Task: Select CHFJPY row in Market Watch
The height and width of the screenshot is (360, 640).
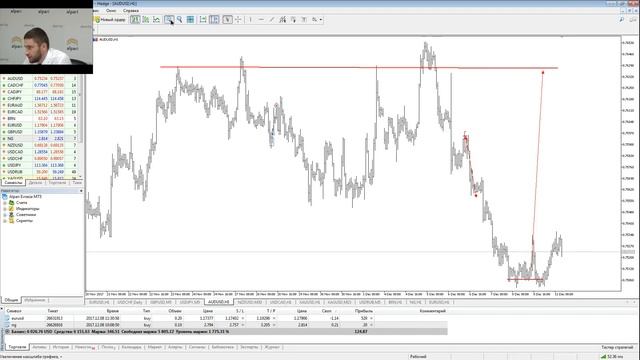Action: (40, 98)
